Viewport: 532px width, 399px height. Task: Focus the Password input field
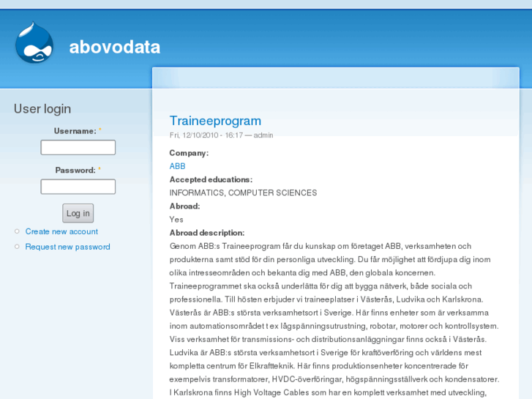tap(78, 187)
